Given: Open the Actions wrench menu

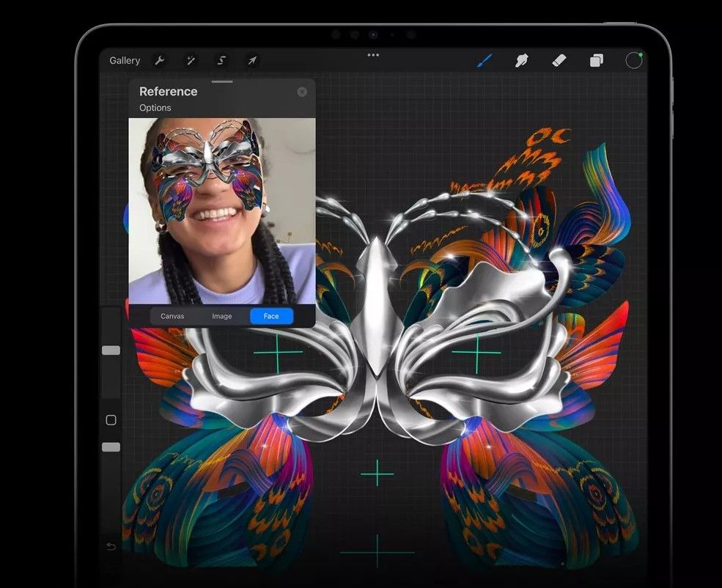Looking at the screenshot, I should 158,61.
